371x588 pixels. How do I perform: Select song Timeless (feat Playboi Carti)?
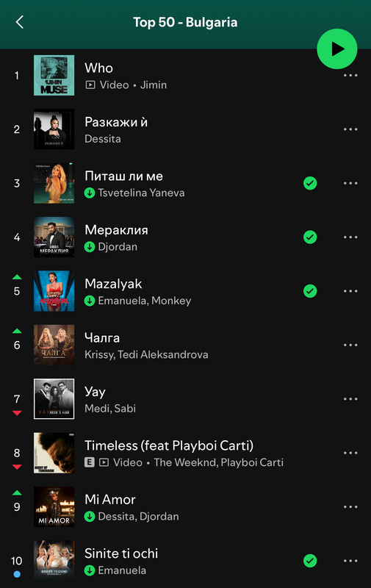pyautogui.click(x=185, y=453)
